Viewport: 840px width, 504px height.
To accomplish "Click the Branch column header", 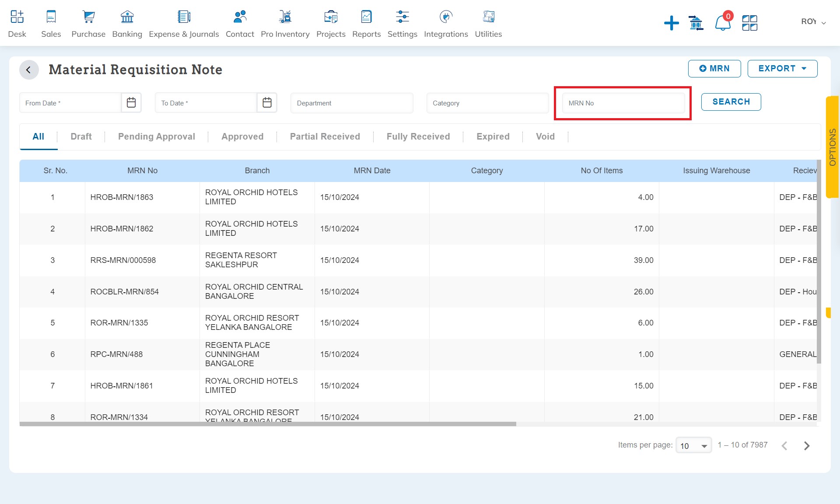I will coord(257,171).
